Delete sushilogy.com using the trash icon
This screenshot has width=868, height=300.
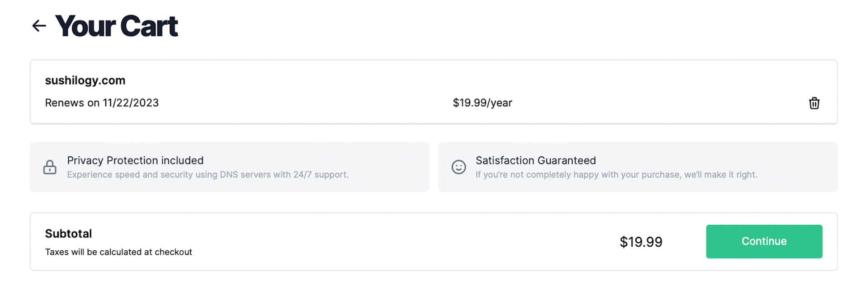[814, 103]
